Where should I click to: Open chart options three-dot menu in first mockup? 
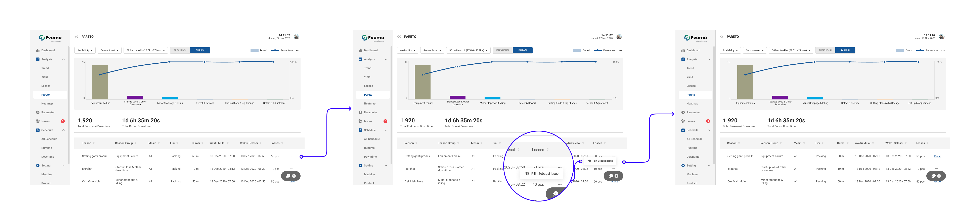click(x=298, y=50)
